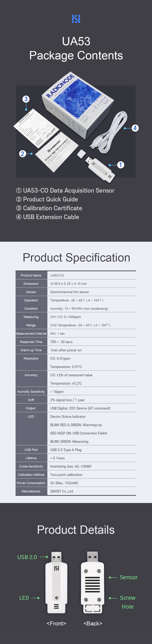Click the UA53 Package Contents heading

(x=76, y=48)
